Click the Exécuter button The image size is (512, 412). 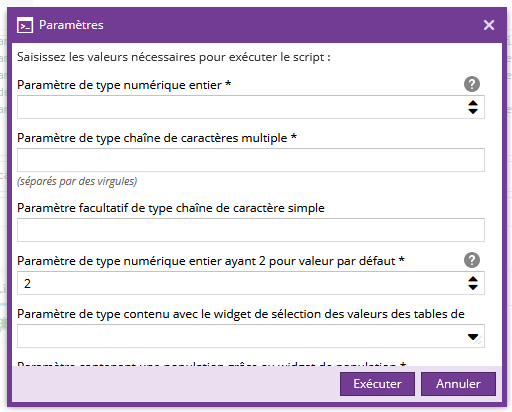[x=377, y=384]
